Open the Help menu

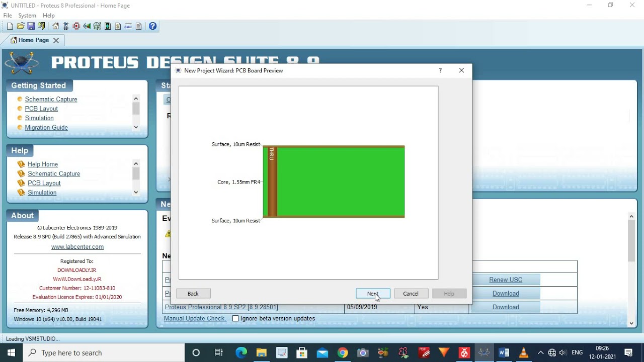click(x=49, y=16)
